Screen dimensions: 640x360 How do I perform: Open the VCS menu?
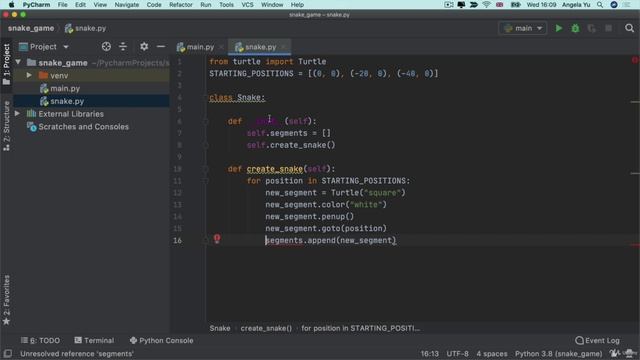coord(247,5)
